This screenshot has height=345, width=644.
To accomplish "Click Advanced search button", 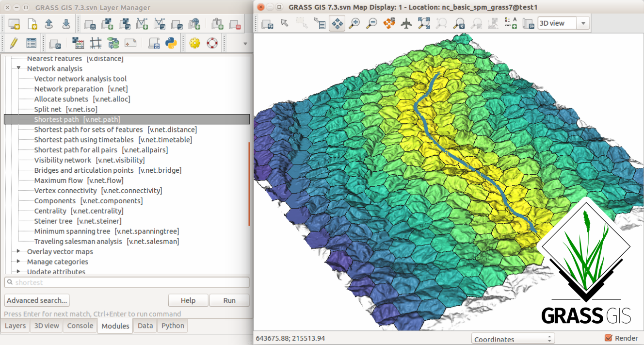I will click(37, 300).
